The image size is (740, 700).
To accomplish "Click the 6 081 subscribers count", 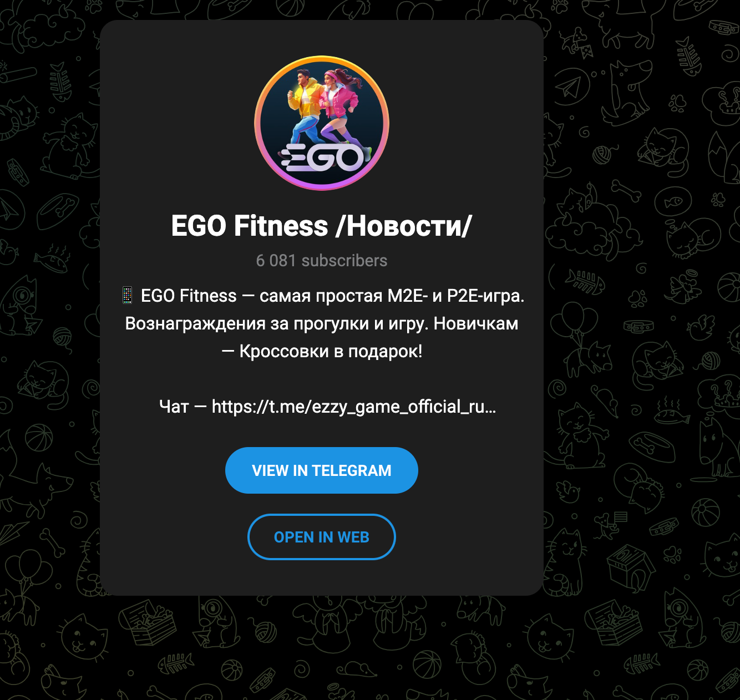I will click(321, 260).
